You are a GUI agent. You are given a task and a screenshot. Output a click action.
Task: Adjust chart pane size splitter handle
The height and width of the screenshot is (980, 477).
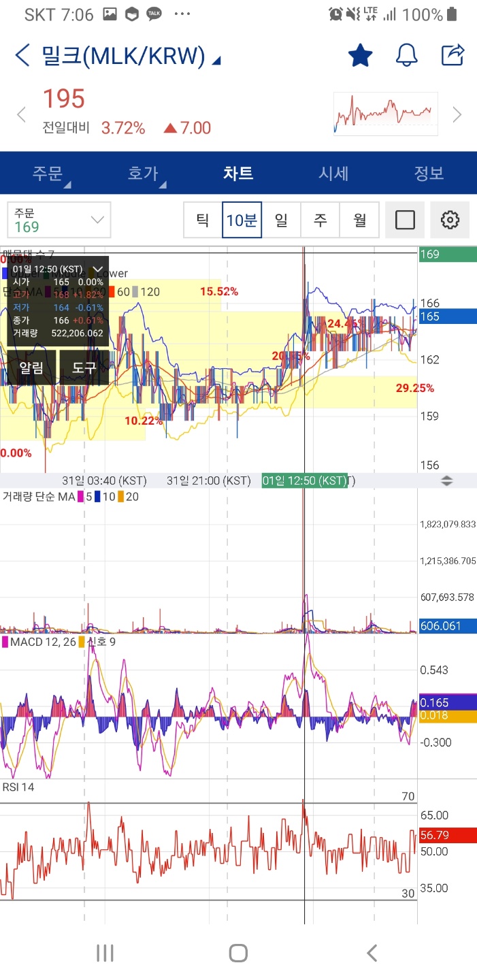pyautogui.click(x=447, y=480)
